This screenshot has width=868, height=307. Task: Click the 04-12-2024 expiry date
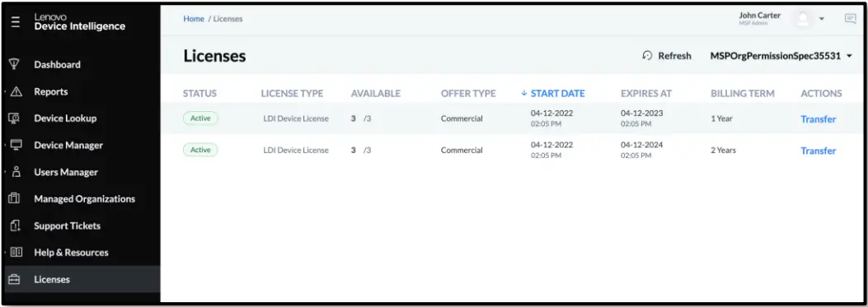(x=641, y=145)
